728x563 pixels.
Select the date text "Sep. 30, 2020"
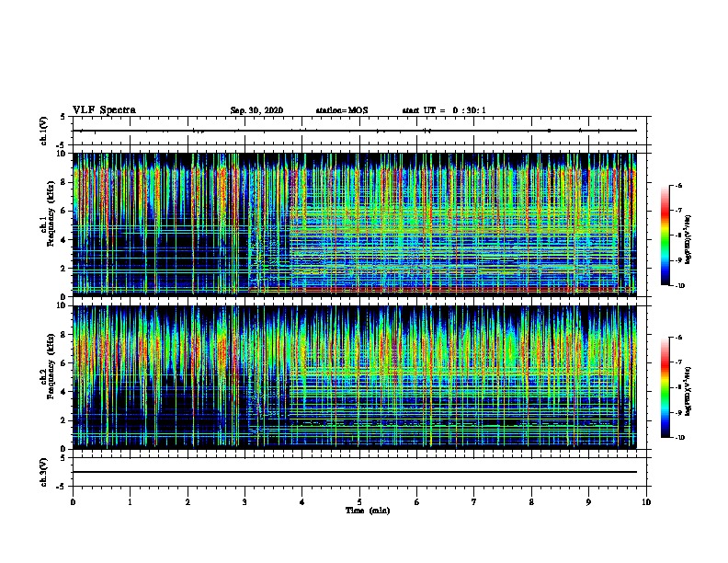[256, 110]
